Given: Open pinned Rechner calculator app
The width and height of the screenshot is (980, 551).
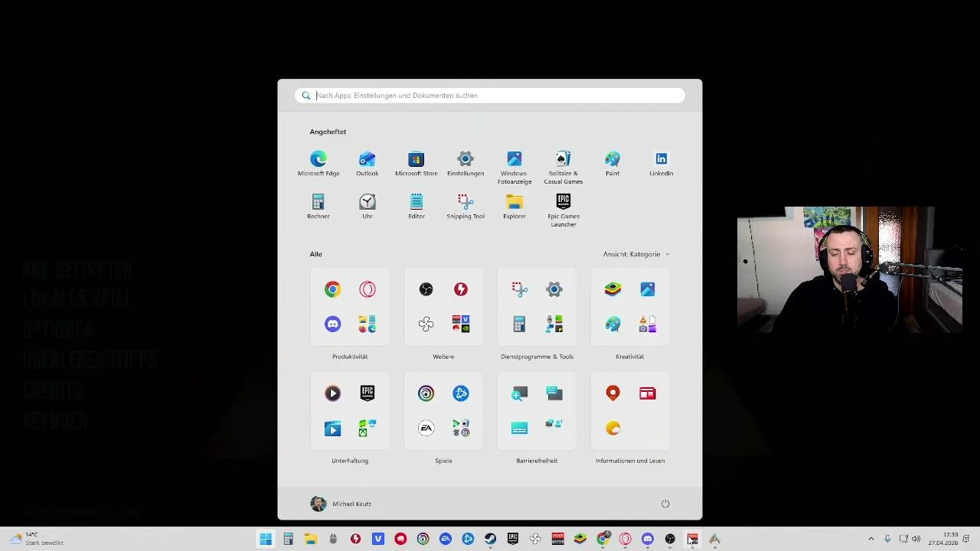Looking at the screenshot, I should (318, 207).
